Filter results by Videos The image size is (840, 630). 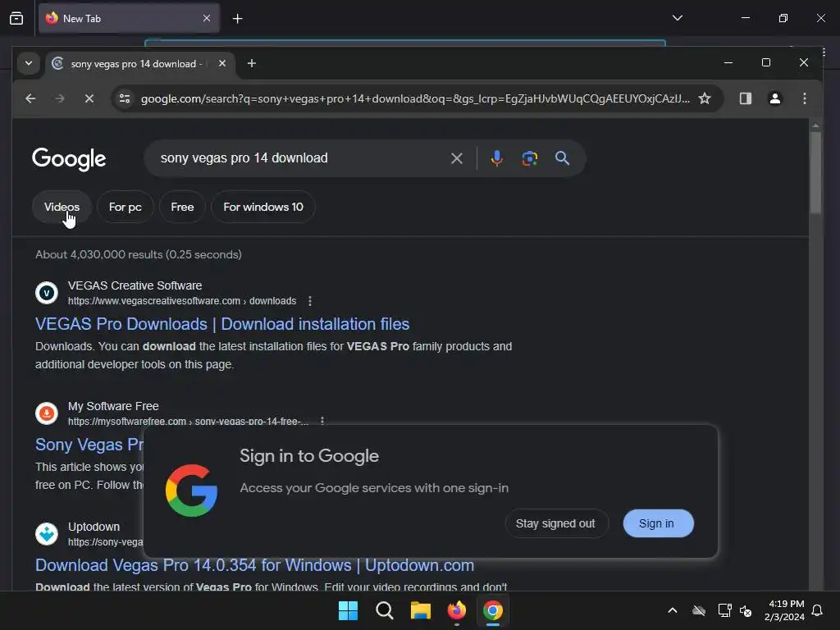62,207
